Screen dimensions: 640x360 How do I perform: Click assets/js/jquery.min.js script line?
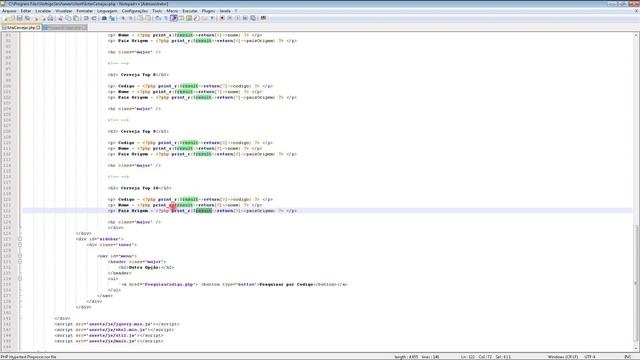117,324
